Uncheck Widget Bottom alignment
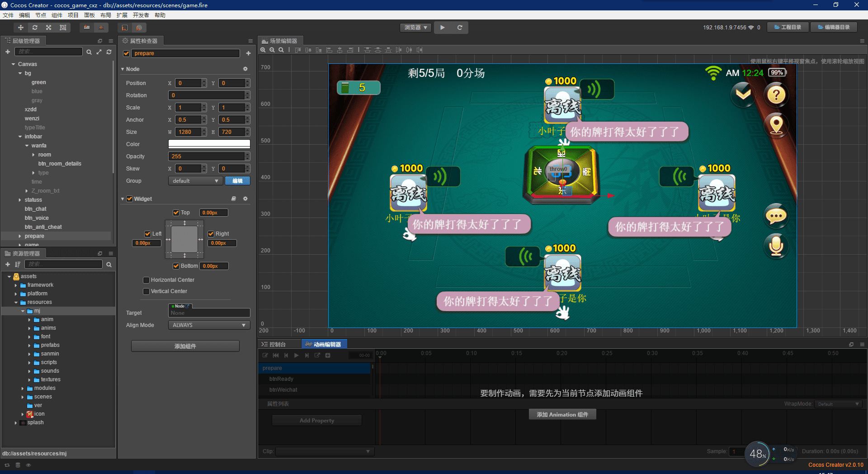Viewport: 868px width, 474px height. [x=176, y=266]
